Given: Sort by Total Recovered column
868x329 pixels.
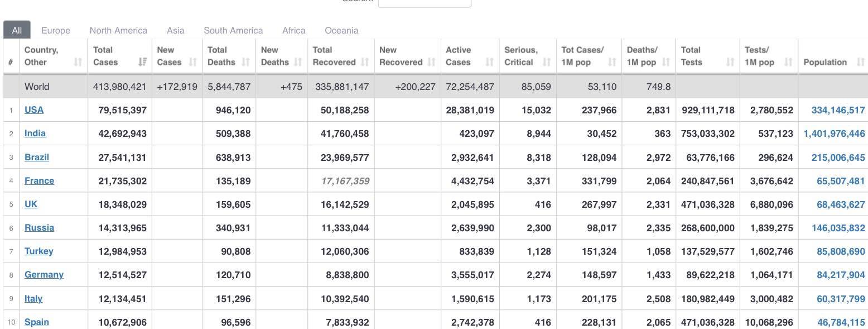Looking at the screenshot, I should [341, 56].
